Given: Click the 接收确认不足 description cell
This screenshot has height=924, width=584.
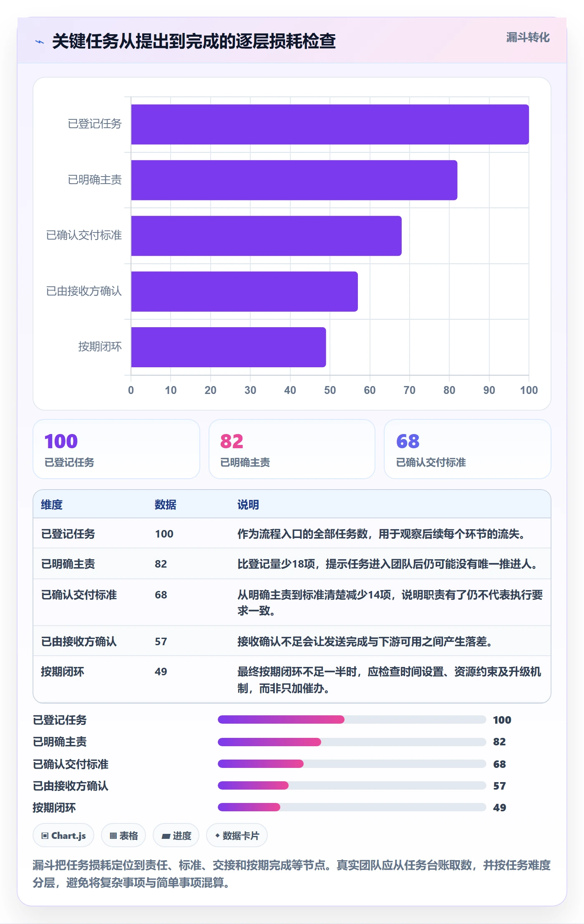Looking at the screenshot, I should (365, 641).
